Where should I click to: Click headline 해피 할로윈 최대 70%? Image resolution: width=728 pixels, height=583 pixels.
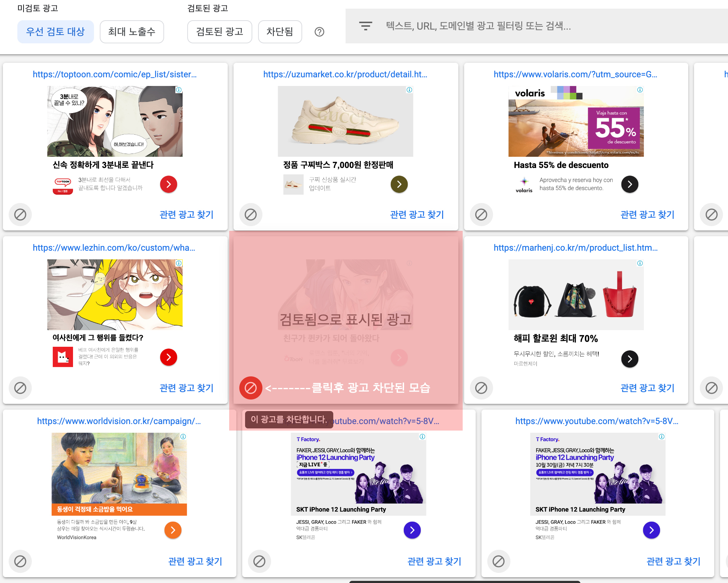(x=556, y=338)
